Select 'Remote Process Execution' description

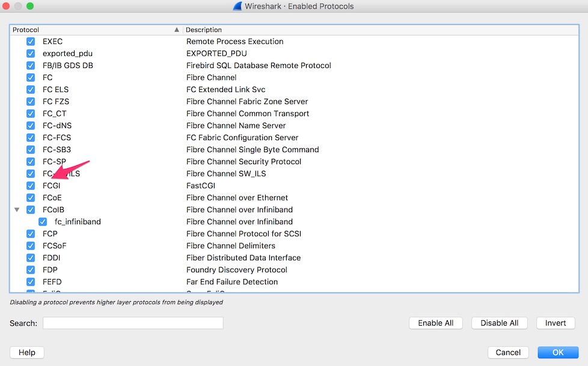tap(234, 41)
